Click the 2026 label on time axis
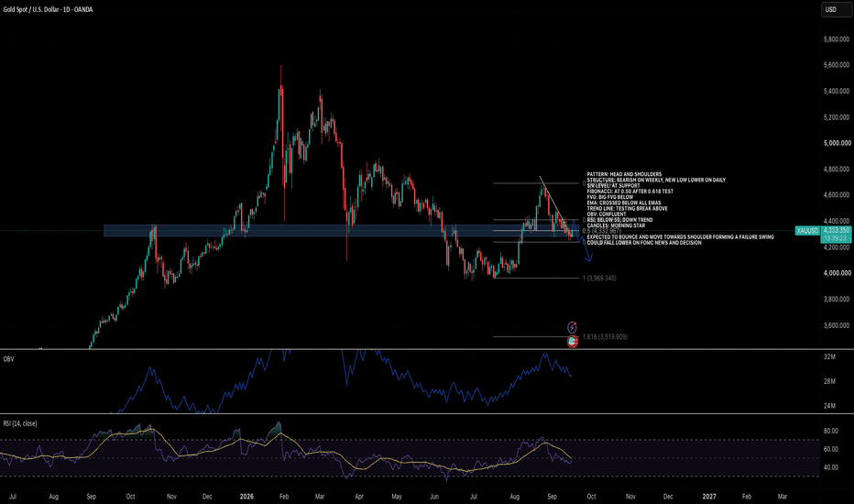 (x=246, y=497)
